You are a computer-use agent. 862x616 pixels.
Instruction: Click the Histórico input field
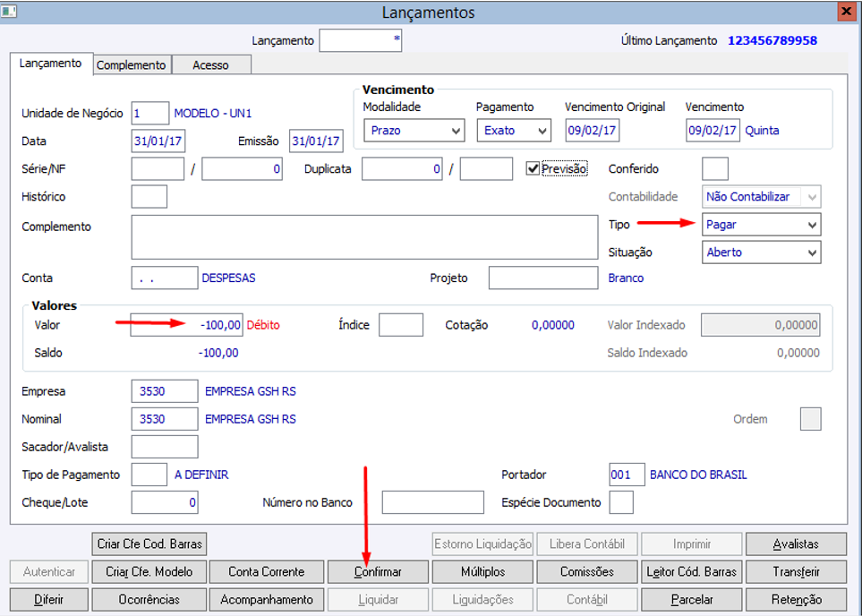click(149, 197)
